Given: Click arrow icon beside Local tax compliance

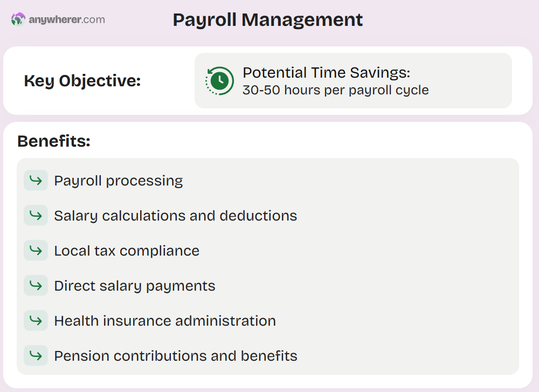Looking at the screenshot, I should [36, 251].
